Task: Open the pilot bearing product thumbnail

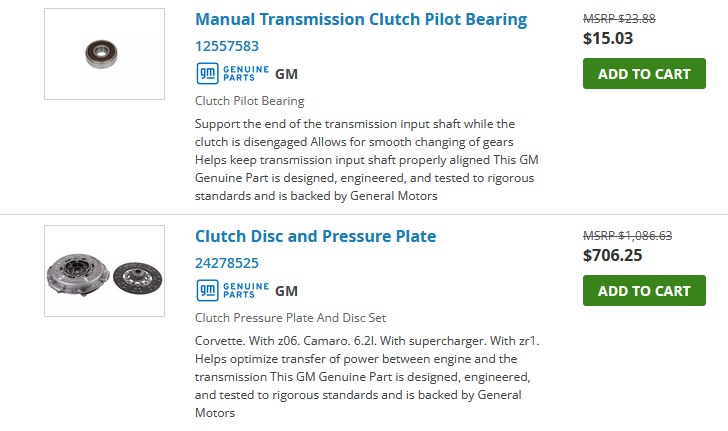Action: coord(104,54)
